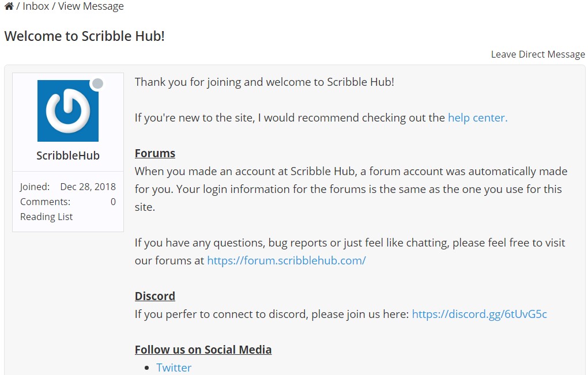
Task: Click the grey offline status dot
Action: click(x=98, y=84)
